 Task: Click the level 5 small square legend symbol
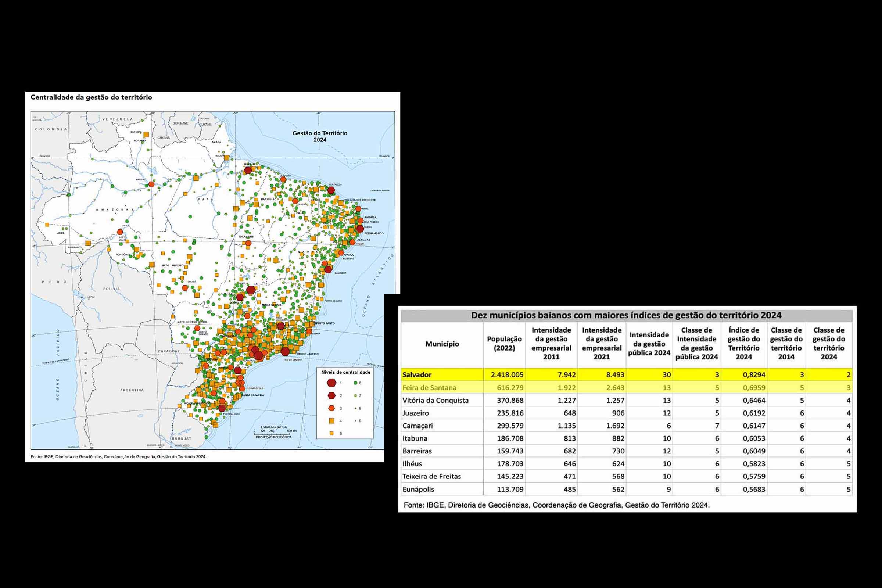331,433
